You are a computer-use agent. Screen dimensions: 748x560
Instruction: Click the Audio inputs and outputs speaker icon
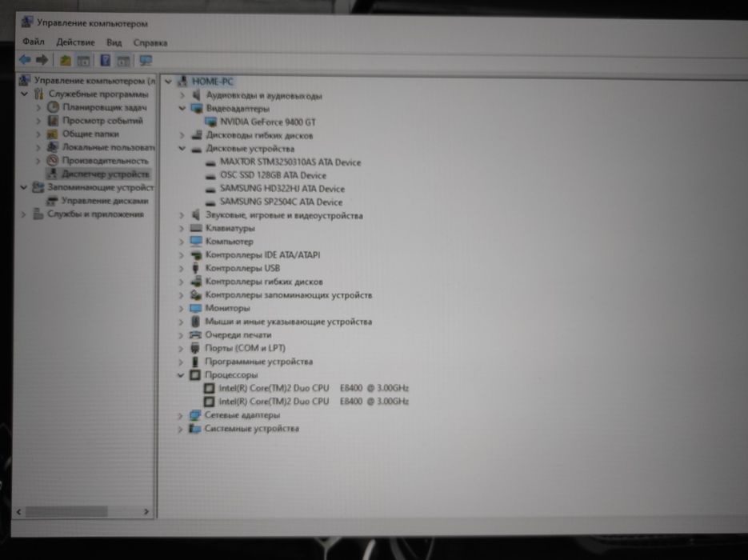point(196,95)
